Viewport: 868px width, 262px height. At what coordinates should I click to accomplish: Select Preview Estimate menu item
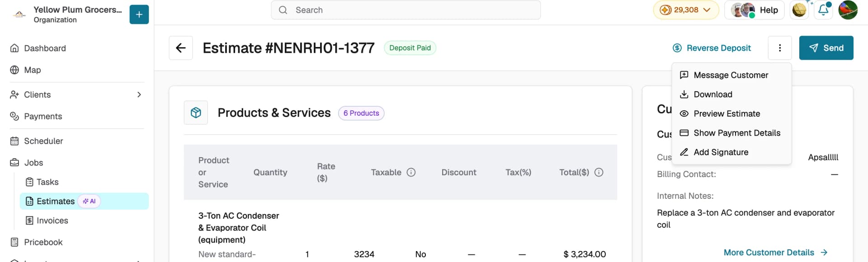(731, 114)
